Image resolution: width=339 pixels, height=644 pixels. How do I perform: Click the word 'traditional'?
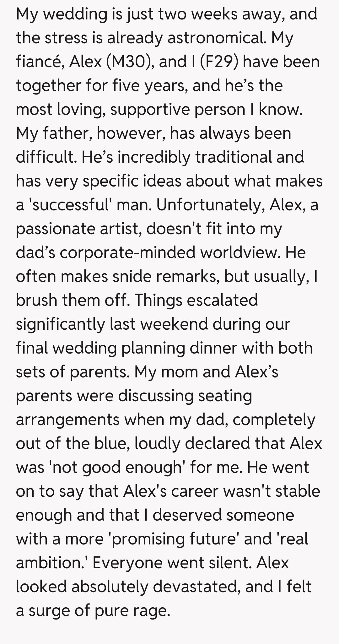click(x=234, y=157)
